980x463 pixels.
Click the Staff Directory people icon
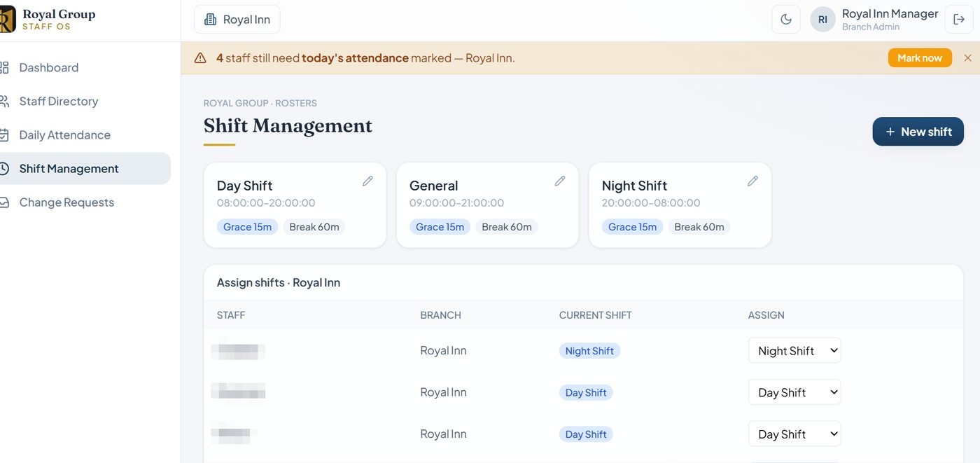coord(4,102)
